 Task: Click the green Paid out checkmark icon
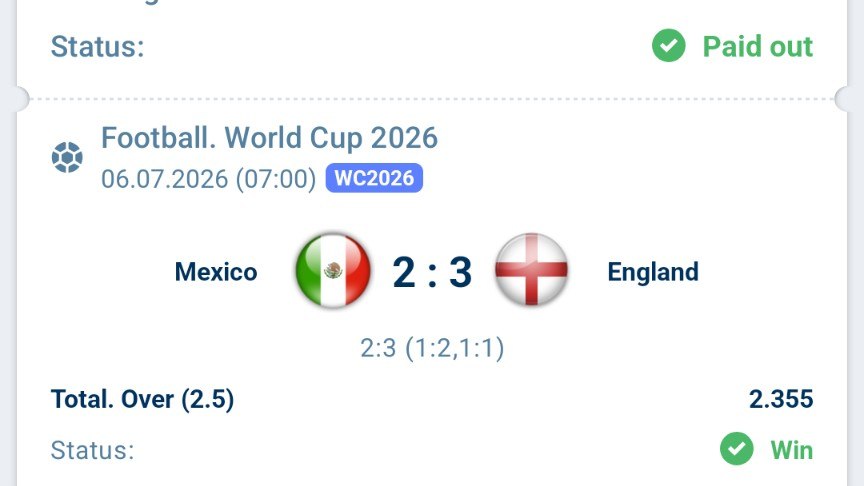[x=668, y=46]
